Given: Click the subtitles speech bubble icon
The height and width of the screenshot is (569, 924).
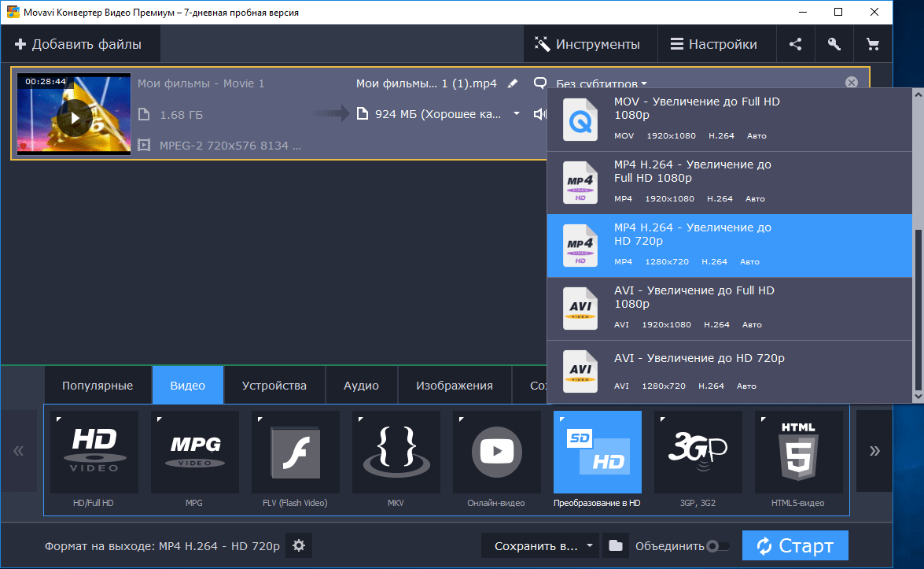Looking at the screenshot, I should pyautogui.click(x=539, y=83).
